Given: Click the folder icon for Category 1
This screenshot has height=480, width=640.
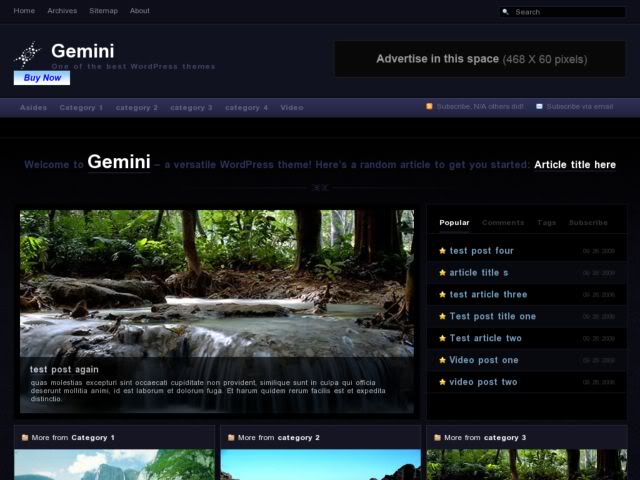Looking at the screenshot, I should pos(23,437).
